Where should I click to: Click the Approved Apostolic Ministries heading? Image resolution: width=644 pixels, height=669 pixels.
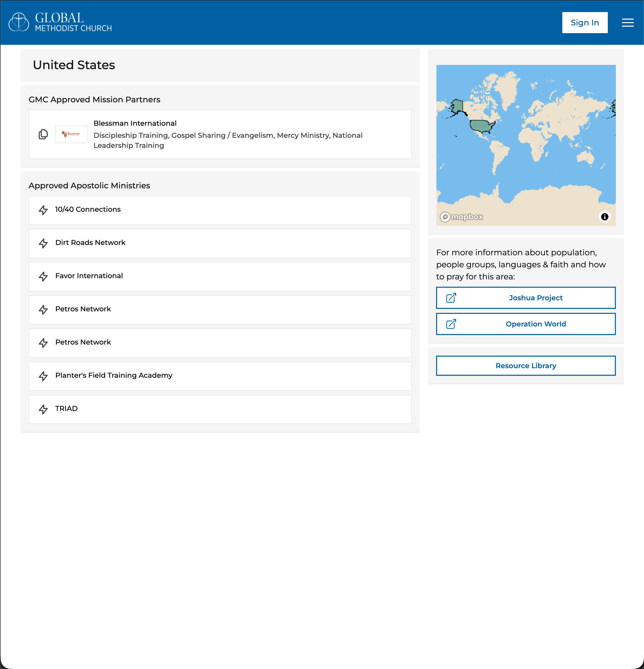coord(89,185)
